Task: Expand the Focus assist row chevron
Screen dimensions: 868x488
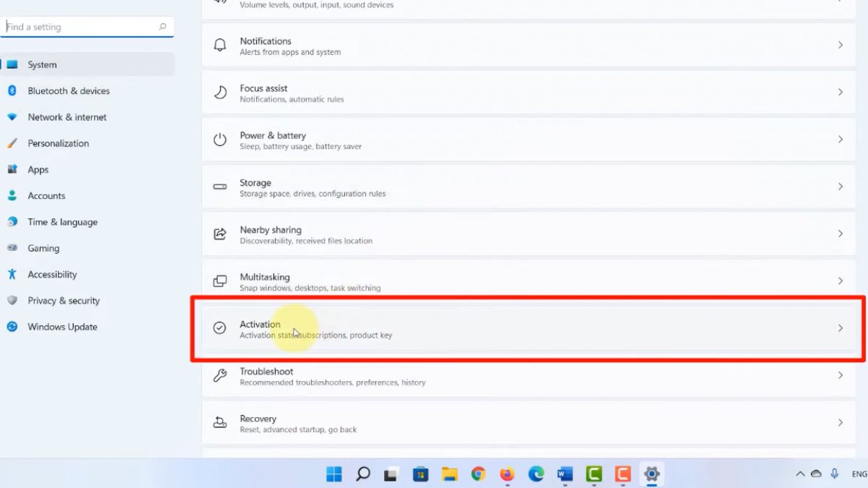Action: pyautogui.click(x=841, y=92)
